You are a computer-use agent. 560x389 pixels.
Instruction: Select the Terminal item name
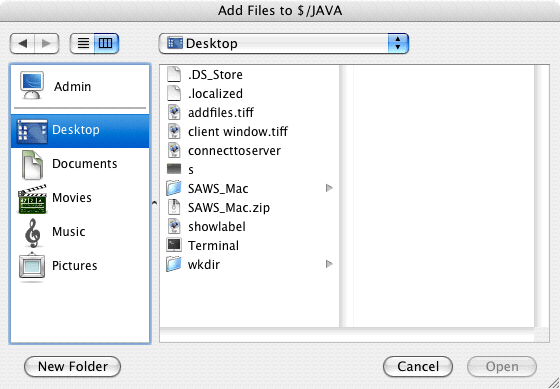(x=213, y=246)
